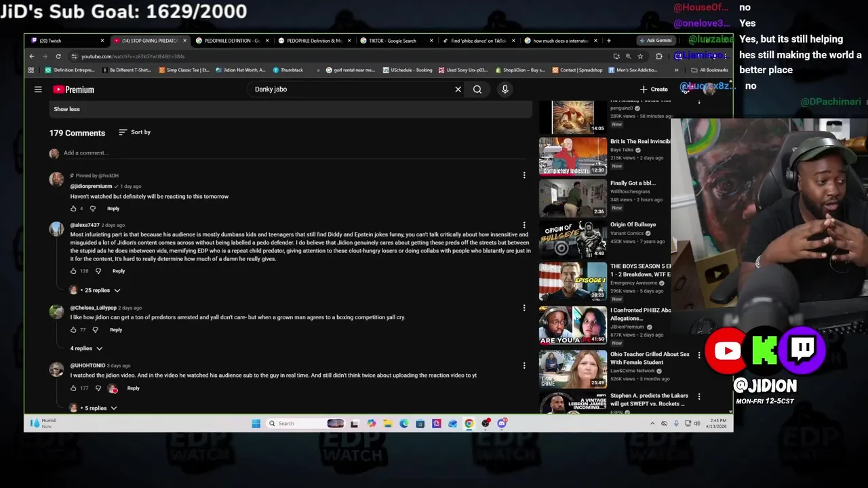
Task: Open the @alexa7437 channel name link
Action: (x=85, y=225)
